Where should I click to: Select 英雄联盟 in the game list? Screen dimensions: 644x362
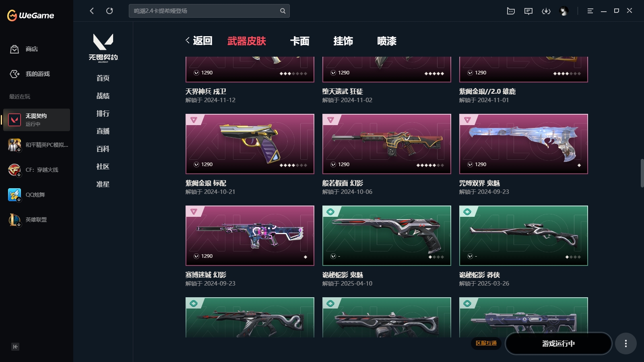(36, 220)
